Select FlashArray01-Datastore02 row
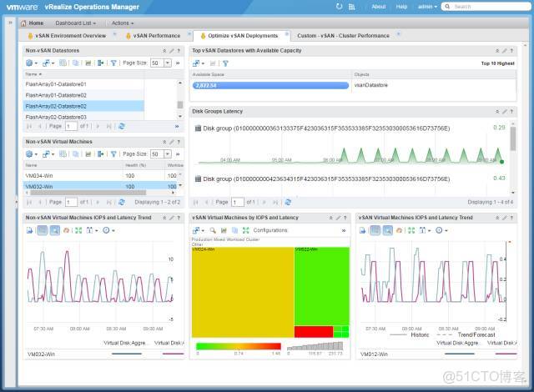Viewport: 534px width, 392px height. 83,95
